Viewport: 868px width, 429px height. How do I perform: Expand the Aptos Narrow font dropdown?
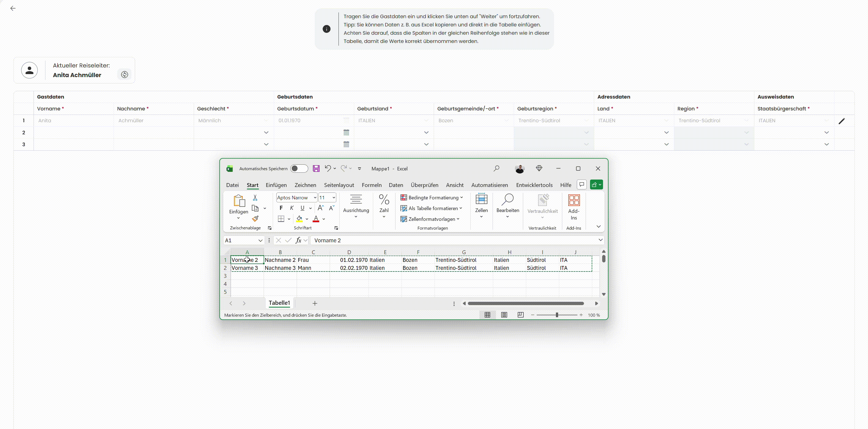(x=315, y=198)
